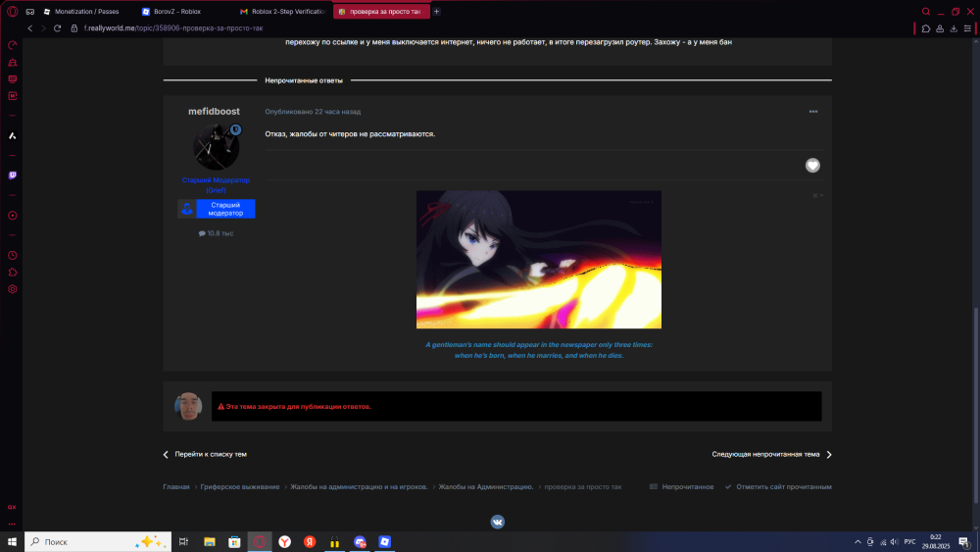Open the Twitch sidebar icon
Viewport: 980px width, 552px height.
12,176
